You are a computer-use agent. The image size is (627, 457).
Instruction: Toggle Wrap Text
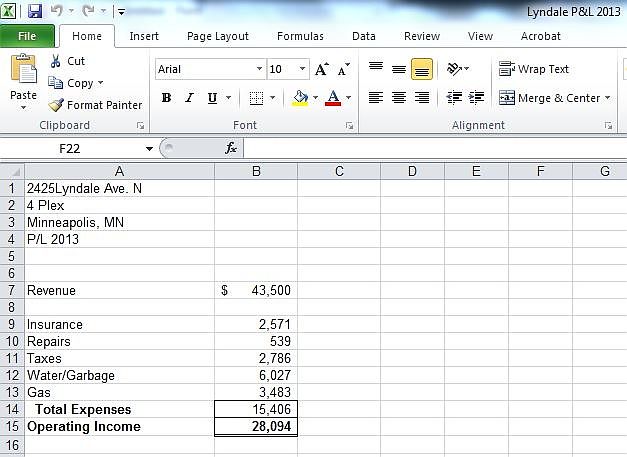[x=534, y=69]
